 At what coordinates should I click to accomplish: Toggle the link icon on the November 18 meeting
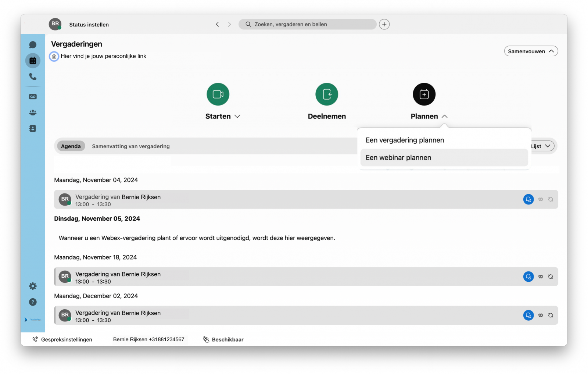pyautogui.click(x=540, y=277)
